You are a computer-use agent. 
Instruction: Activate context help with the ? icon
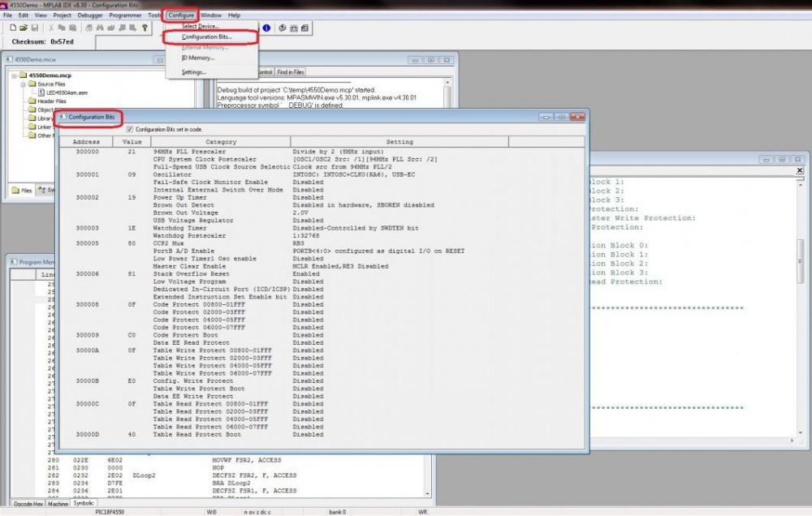143,28
